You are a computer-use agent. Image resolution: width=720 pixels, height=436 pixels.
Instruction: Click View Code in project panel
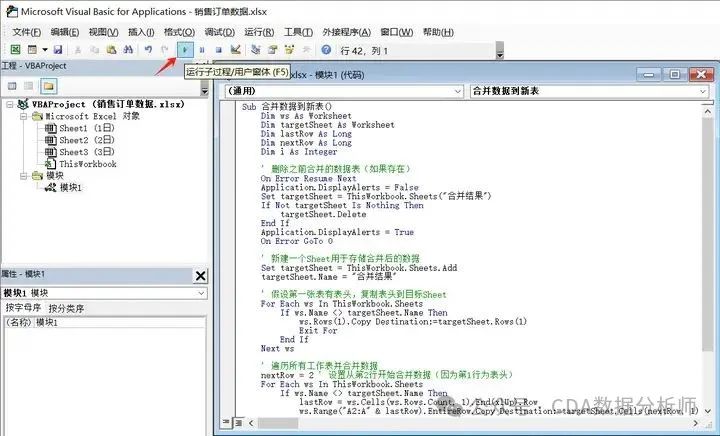tap(12, 86)
